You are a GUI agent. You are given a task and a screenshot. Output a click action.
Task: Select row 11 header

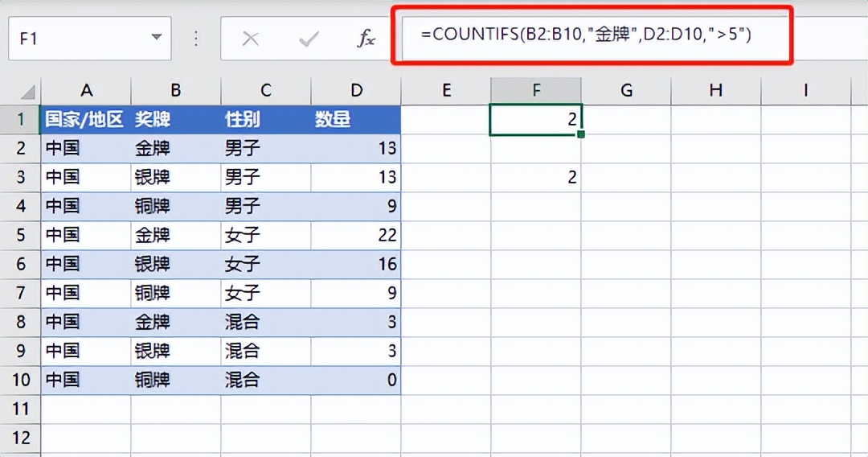pyautogui.click(x=20, y=409)
